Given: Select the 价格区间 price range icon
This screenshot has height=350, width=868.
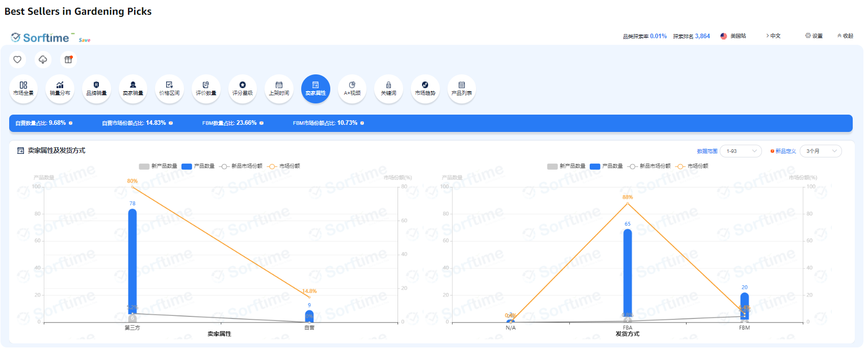Looking at the screenshot, I should click(169, 89).
